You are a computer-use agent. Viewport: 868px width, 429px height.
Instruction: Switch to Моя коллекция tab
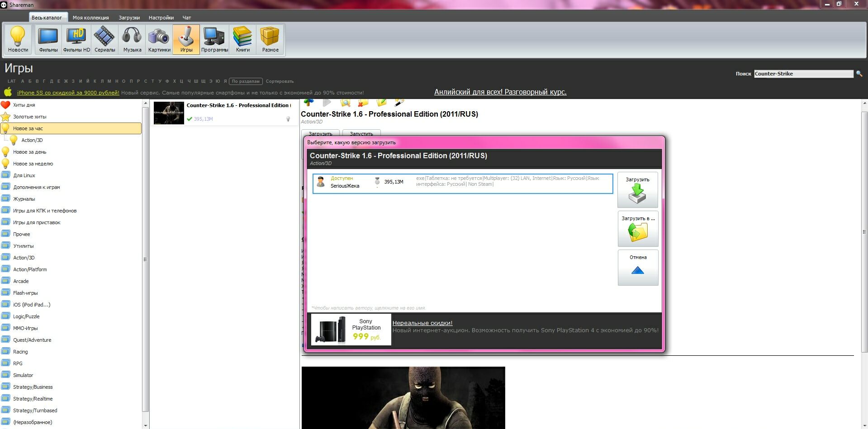pyautogui.click(x=91, y=18)
